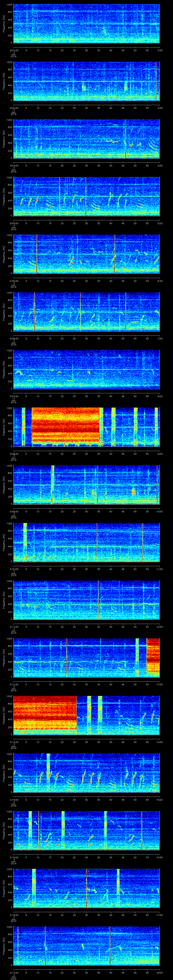Select the spectrogram panel starting at 0:05:00

tap(87, 254)
